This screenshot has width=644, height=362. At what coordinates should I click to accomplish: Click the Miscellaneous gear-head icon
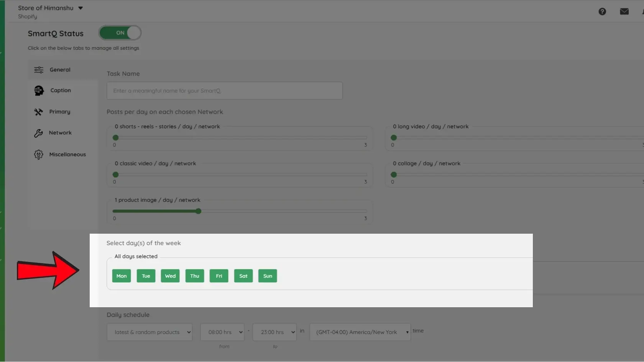point(38,154)
